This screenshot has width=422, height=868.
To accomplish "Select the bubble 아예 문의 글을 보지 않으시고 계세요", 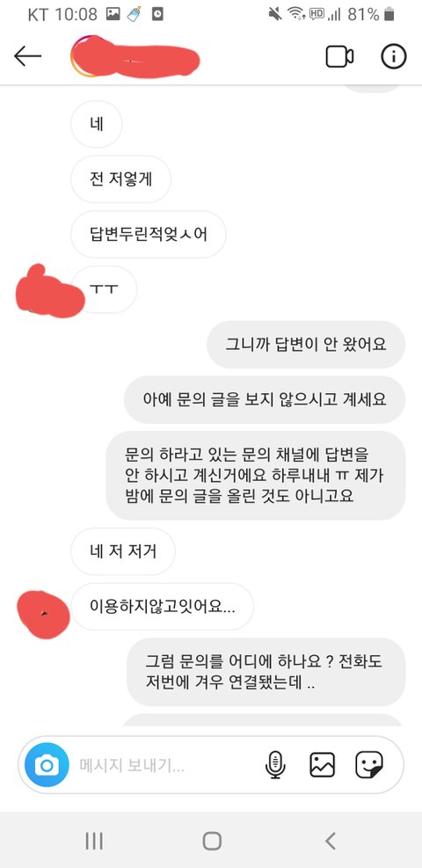I will click(265, 399).
